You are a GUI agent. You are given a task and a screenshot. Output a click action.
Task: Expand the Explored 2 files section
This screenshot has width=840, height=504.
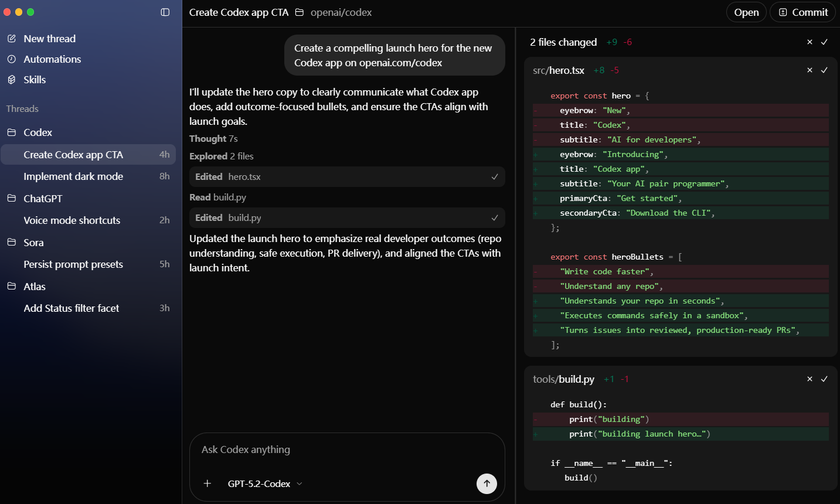tap(222, 156)
